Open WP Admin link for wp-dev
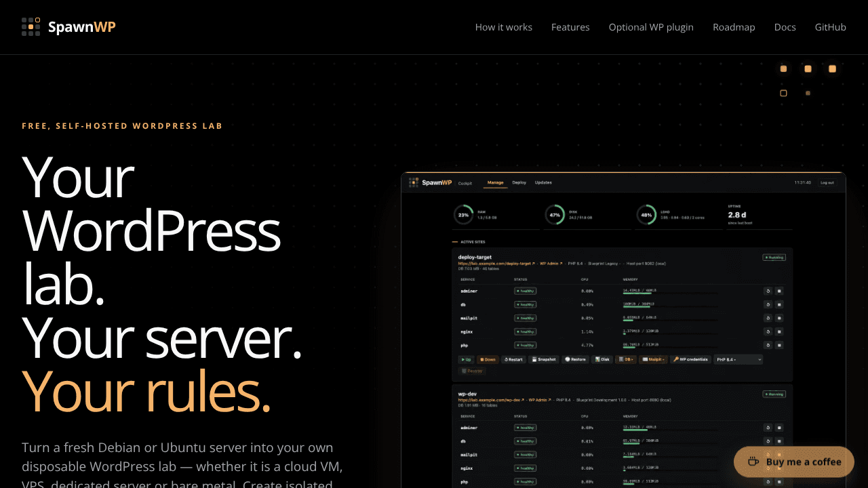 tap(538, 400)
